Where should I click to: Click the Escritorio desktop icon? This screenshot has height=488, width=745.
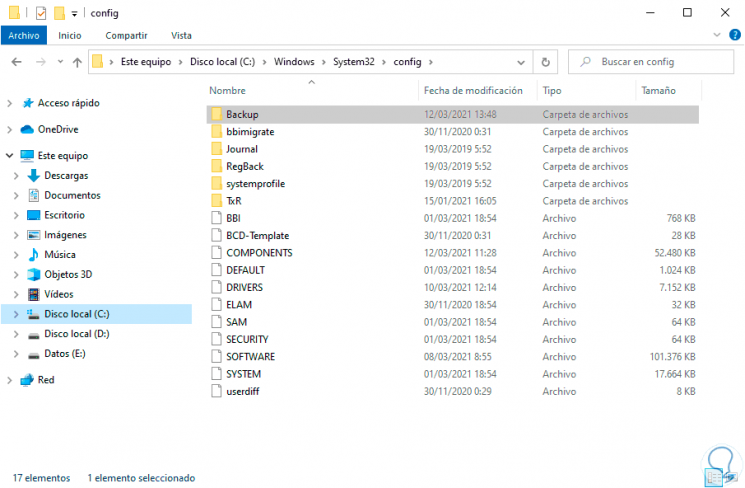(33, 215)
